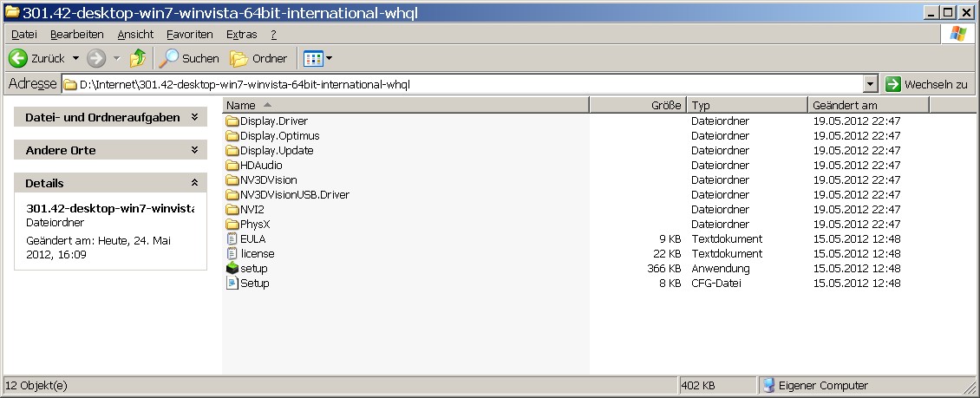Screen dimensions: 980x398
Task: Toggle the Ordner folder pane
Action: (x=258, y=59)
